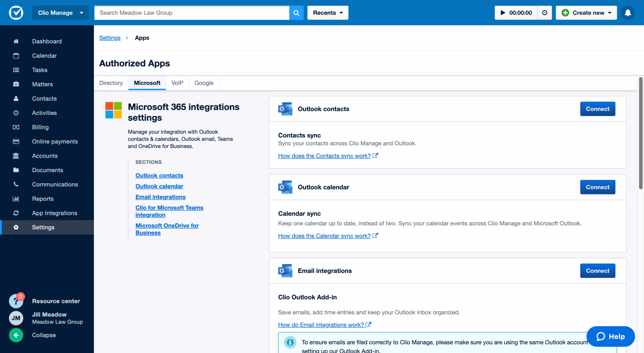The image size is (644, 353).
Task: Expand the Clio Manage dropdown
Action: click(x=60, y=13)
